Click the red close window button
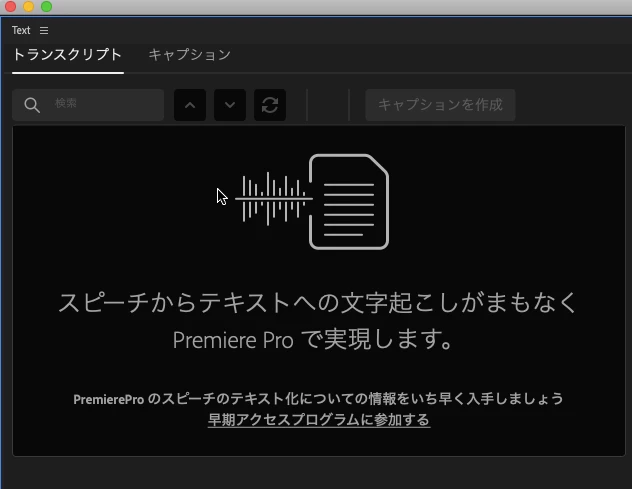This screenshot has height=489, width=632. (x=10, y=6)
